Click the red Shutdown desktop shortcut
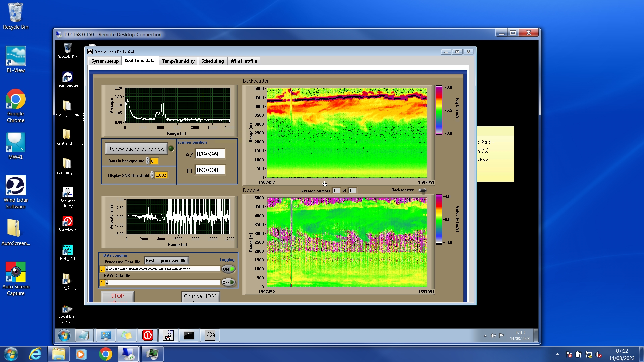 pos(67,222)
